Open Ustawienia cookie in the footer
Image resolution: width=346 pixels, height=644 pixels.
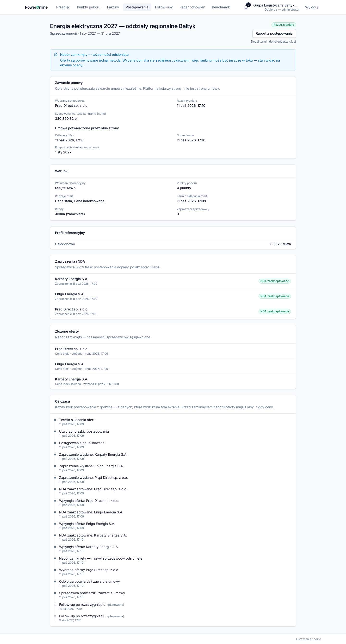pos(309,639)
